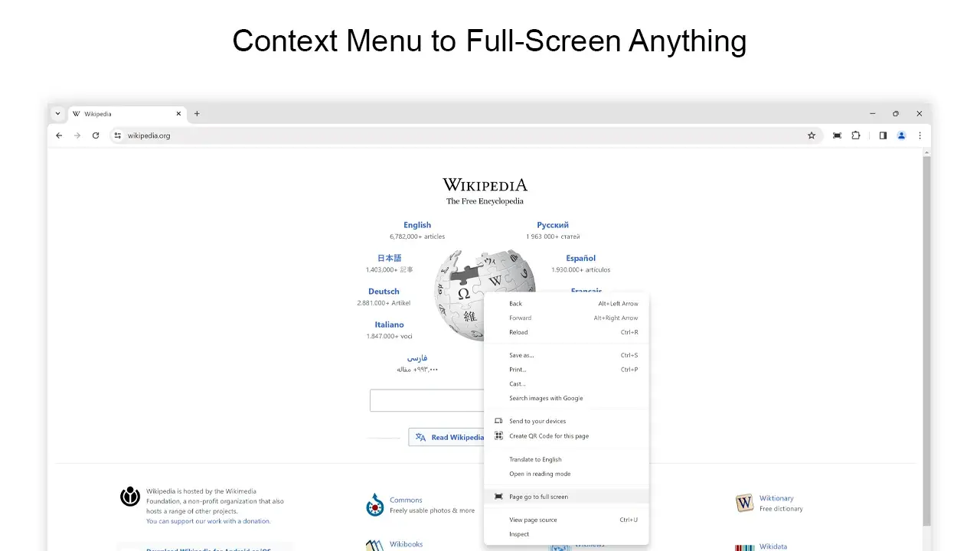Choose Search images with Google
The height and width of the screenshot is (551, 980).
567,398
